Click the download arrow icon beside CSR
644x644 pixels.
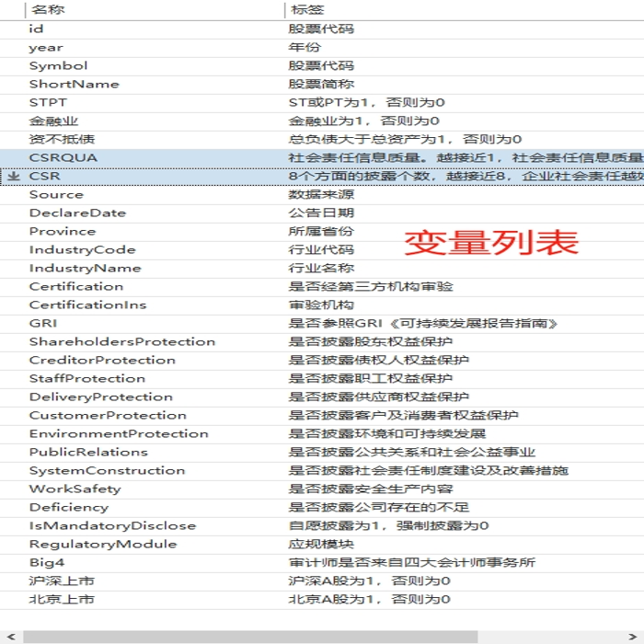[14, 177]
